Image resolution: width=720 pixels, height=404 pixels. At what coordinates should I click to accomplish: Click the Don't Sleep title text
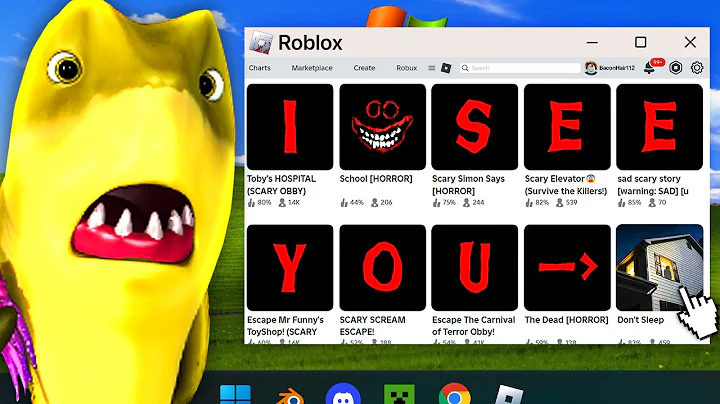click(x=641, y=320)
